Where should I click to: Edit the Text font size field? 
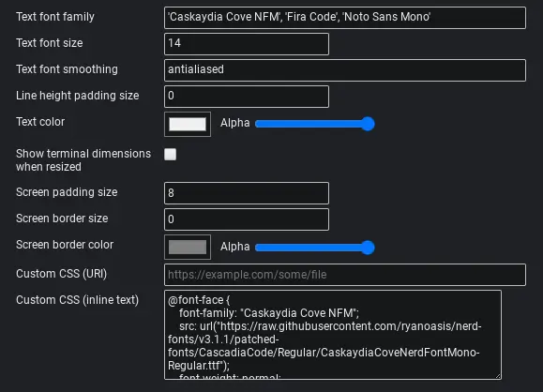click(247, 44)
